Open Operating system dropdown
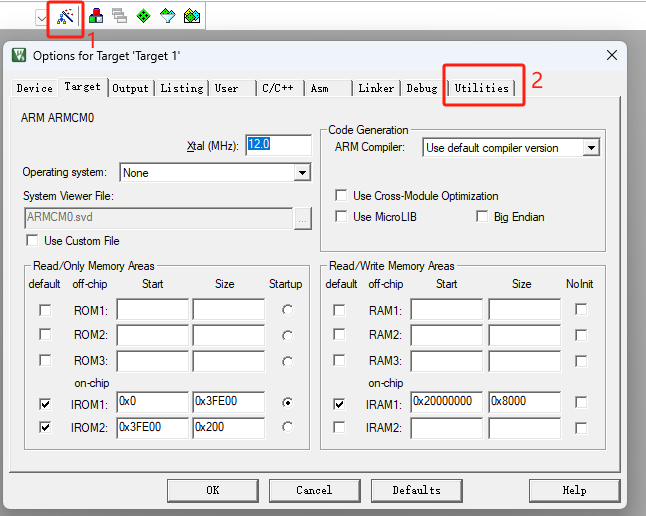This screenshot has height=516, width=646. [302, 173]
